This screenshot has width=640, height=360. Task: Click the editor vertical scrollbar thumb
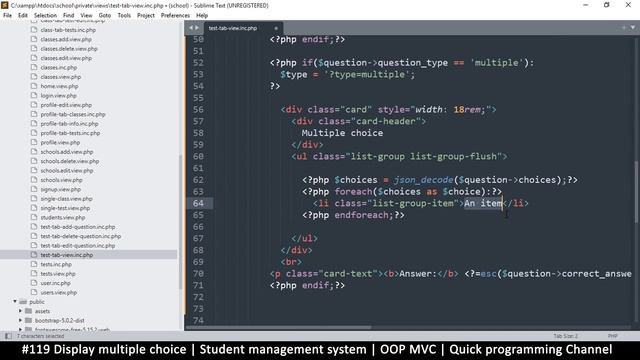click(x=636, y=192)
